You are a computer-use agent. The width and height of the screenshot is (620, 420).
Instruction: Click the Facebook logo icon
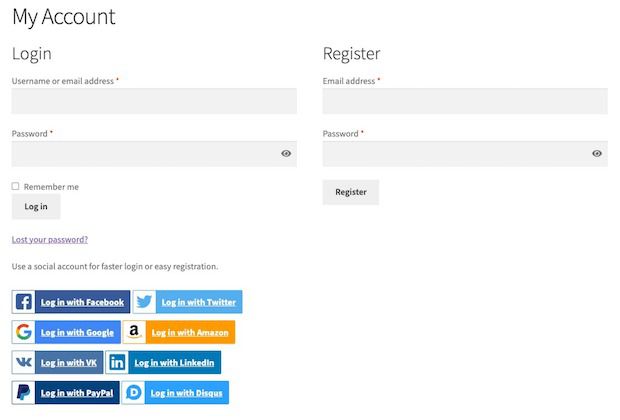(24, 302)
